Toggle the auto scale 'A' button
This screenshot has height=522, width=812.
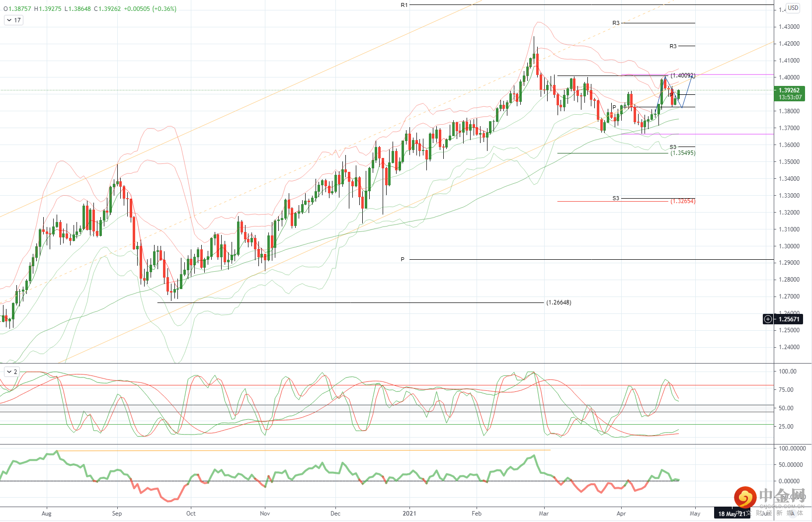pyautogui.click(x=792, y=514)
